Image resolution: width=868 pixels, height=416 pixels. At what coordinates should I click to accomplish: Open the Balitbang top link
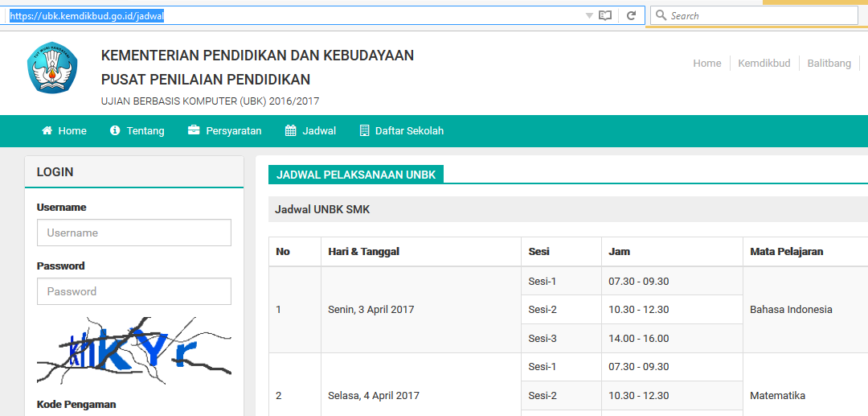tap(829, 63)
